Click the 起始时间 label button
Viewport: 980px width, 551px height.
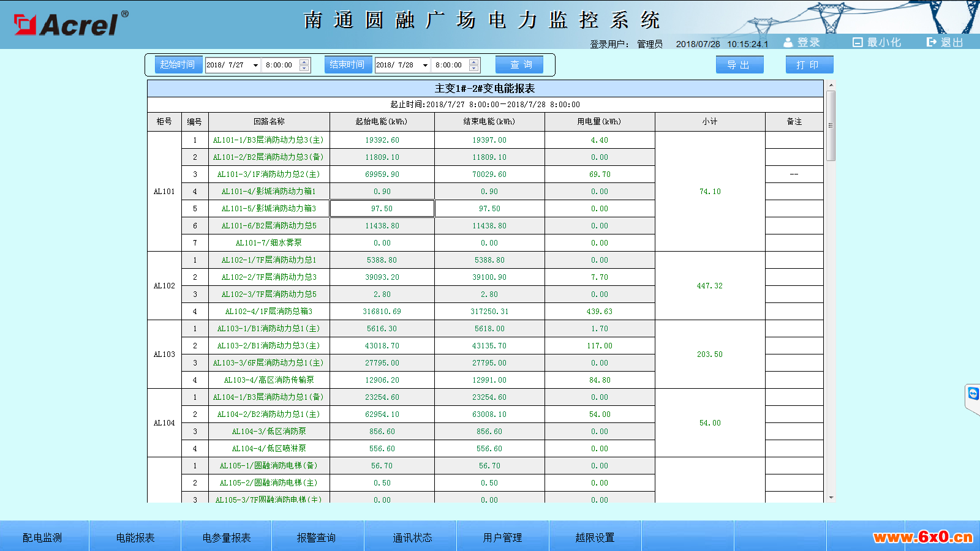pos(178,64)
